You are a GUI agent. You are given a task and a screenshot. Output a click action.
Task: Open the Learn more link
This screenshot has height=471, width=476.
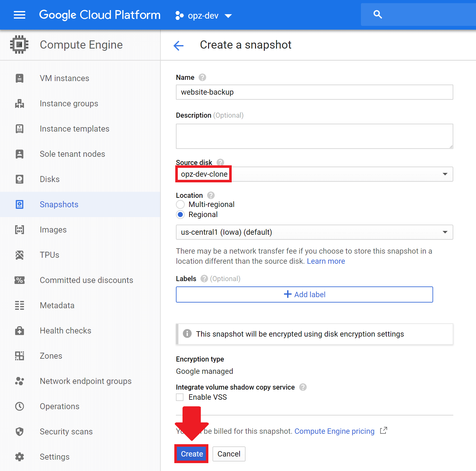(326, 261)
